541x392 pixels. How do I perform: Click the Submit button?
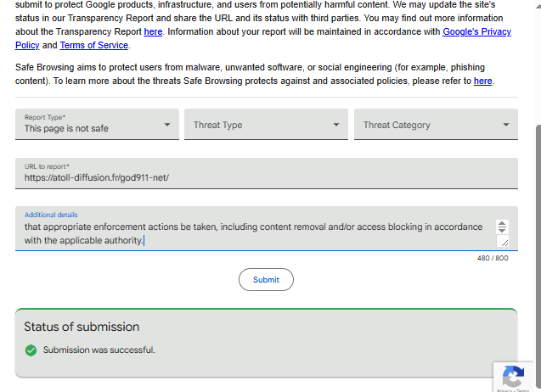(x=266, y=280)
